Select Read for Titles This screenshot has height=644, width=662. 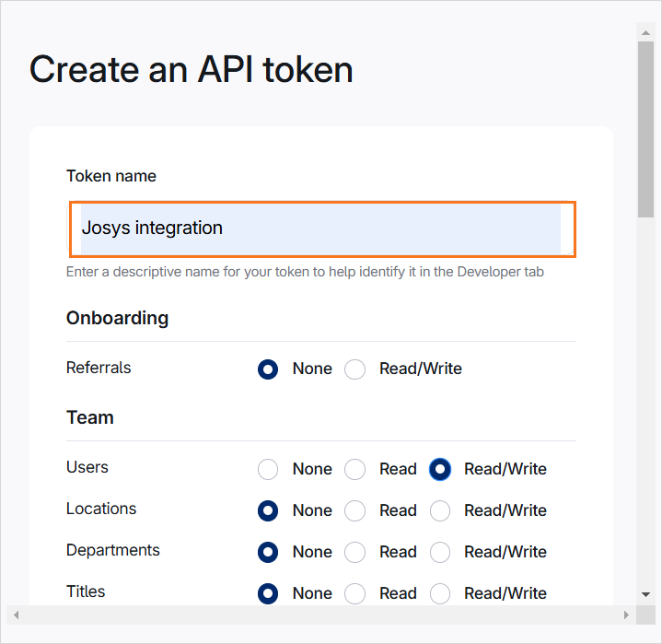(354, 593)
